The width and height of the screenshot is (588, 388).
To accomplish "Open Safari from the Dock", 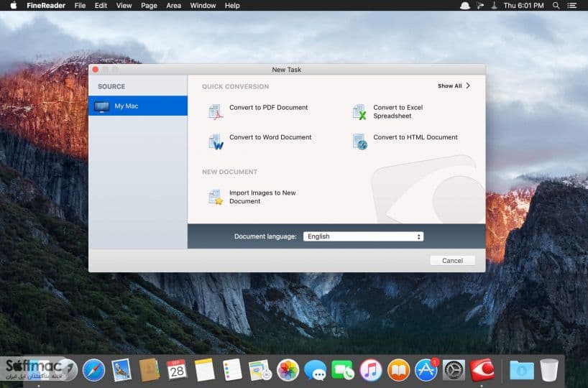I will tap(93, 370).
